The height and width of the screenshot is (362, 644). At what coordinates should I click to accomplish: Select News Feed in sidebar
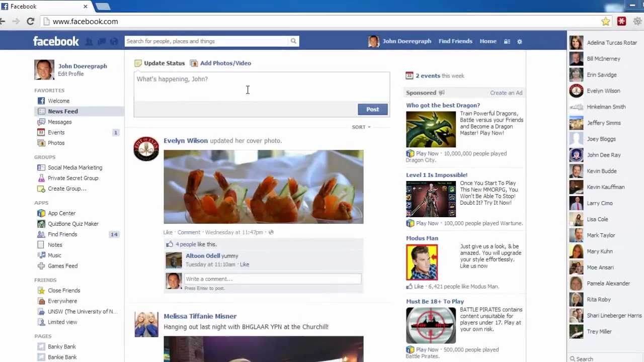[62, 111]
